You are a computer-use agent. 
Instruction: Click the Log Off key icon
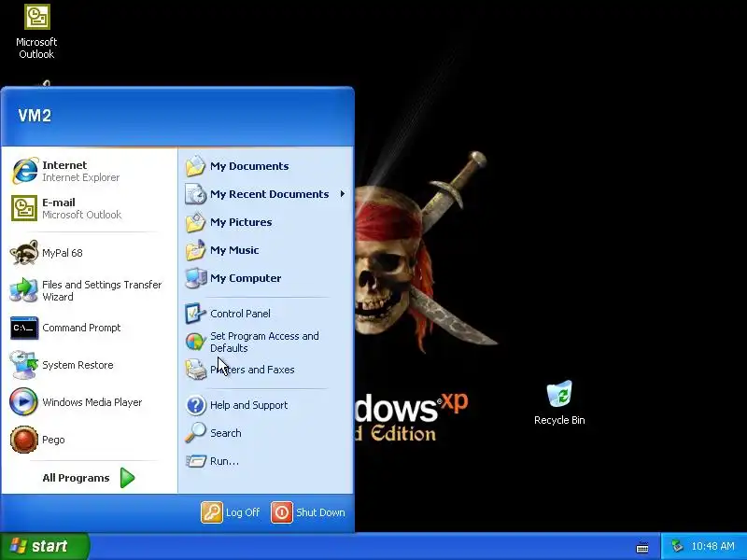pyautogui.click(x=212, y=512)
